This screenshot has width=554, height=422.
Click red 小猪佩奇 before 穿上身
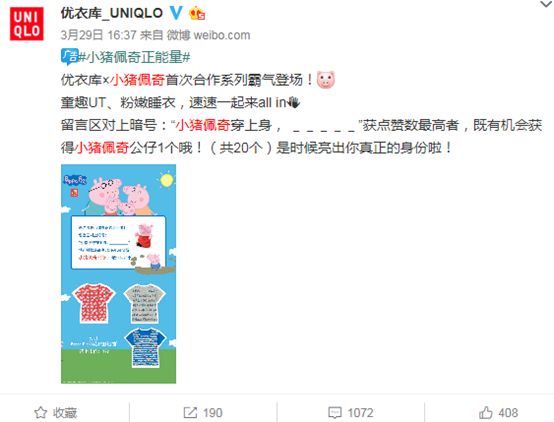click(203, 125)
